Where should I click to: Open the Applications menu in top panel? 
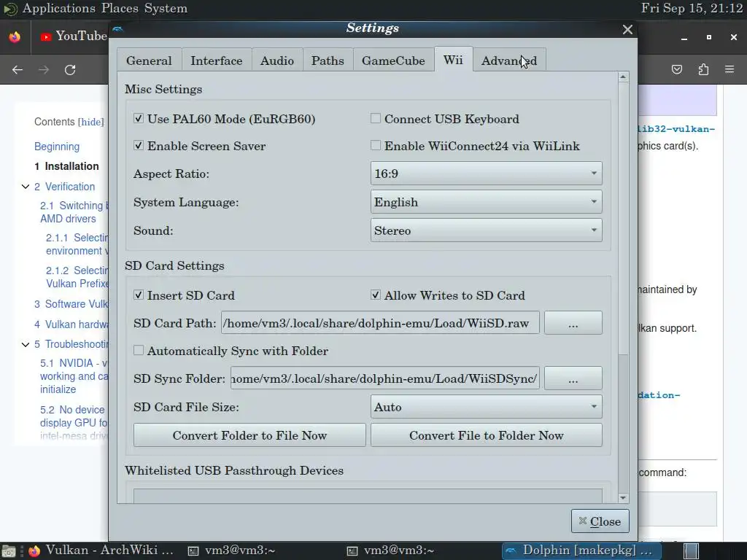(59, 9)
